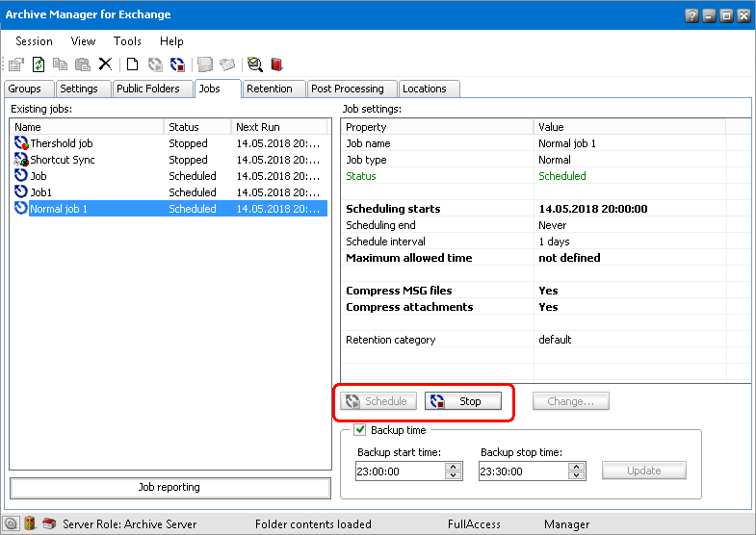Switch to the Retention tab

click(x=269, y=89)
